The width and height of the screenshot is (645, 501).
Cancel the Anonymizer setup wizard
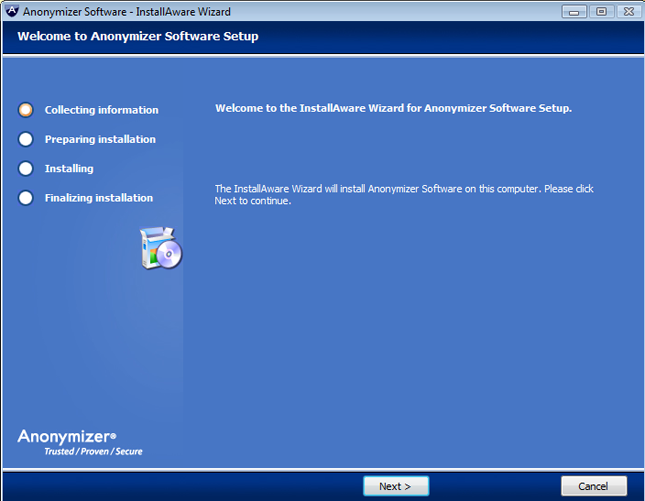click(593, 486)
